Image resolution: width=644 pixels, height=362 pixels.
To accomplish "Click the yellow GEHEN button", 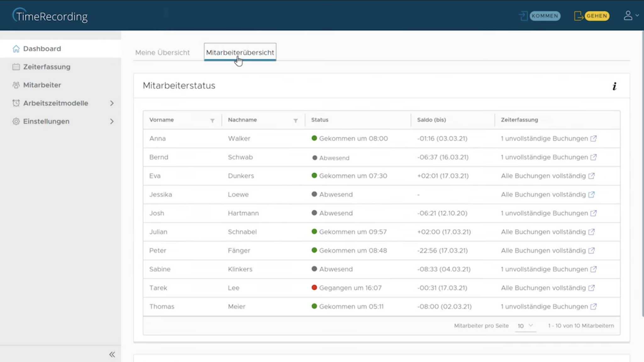I will tap(597, 16).
